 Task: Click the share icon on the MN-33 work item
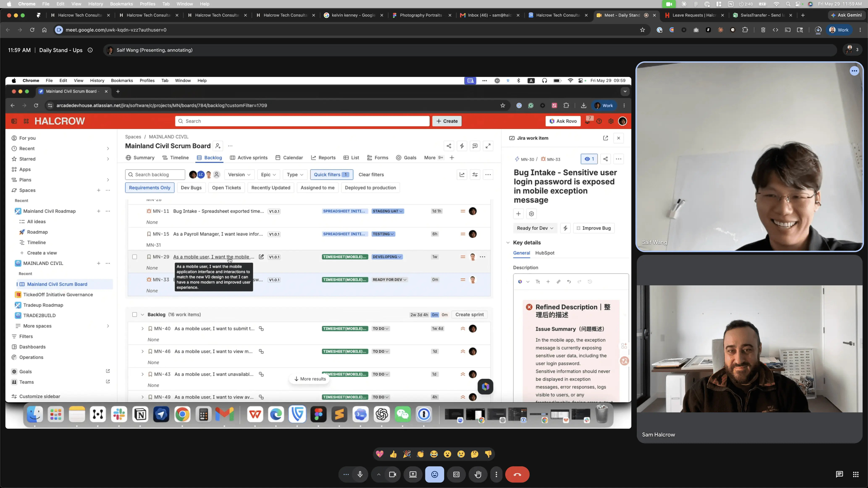coord(605,159)
